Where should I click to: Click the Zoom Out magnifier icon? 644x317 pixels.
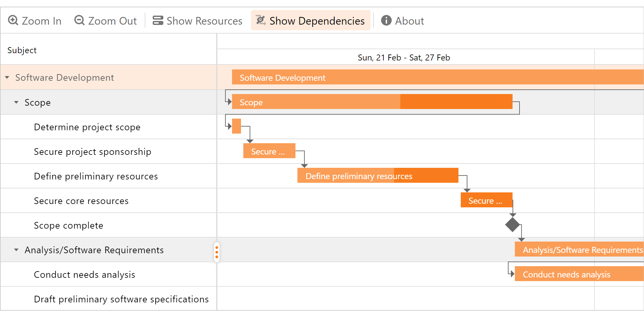[x=79, y=21]
